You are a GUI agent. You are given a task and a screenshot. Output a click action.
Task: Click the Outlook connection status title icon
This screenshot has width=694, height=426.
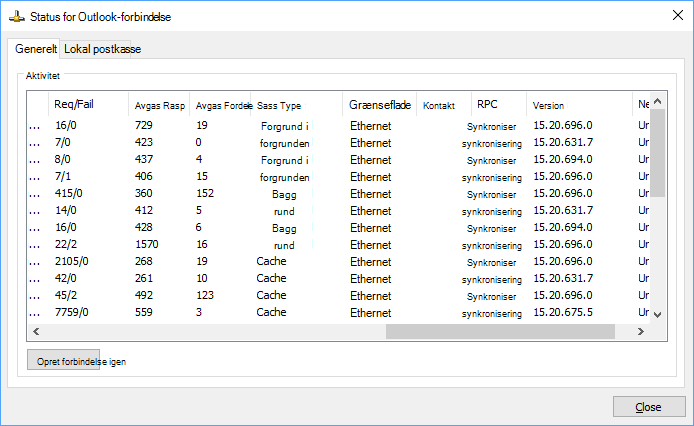17,16
